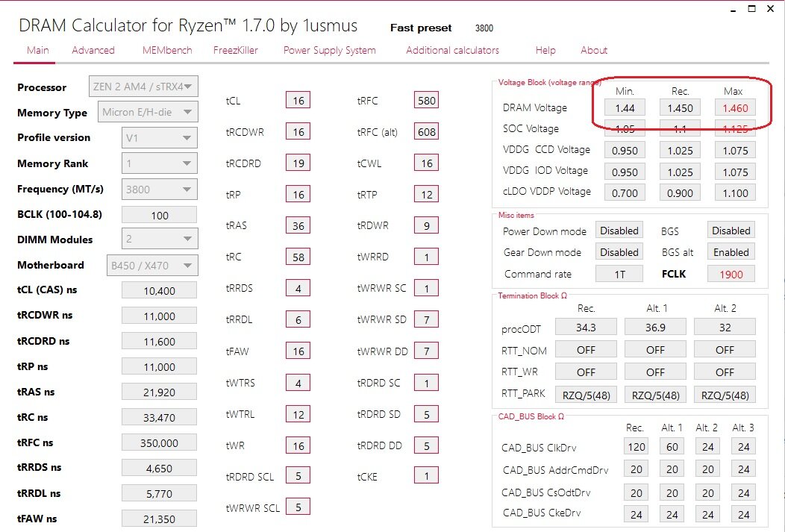Select the recommended DRAM Voltage field
The width and height of the screenshot is (785, 532).
680,108
